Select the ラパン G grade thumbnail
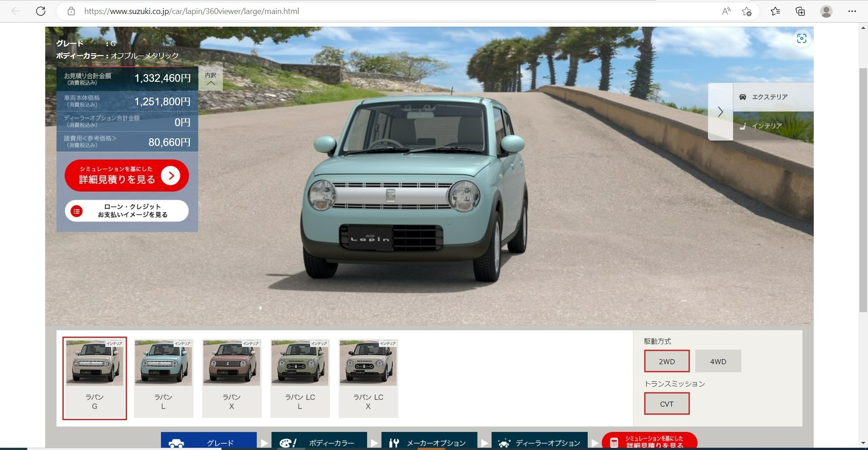Image resolution: width=868 pixels, height=450 pixels. coord(94,378)
